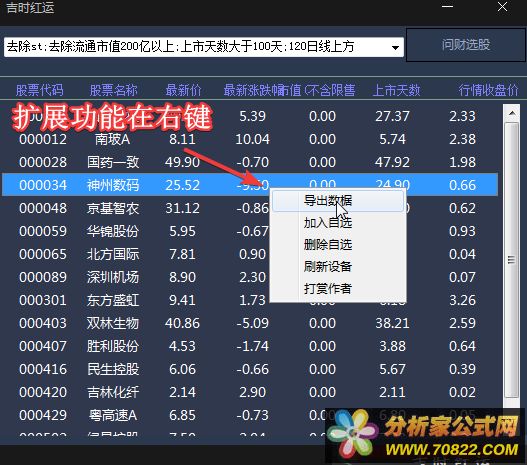Click stock code 000416

[x=43, y=369]
